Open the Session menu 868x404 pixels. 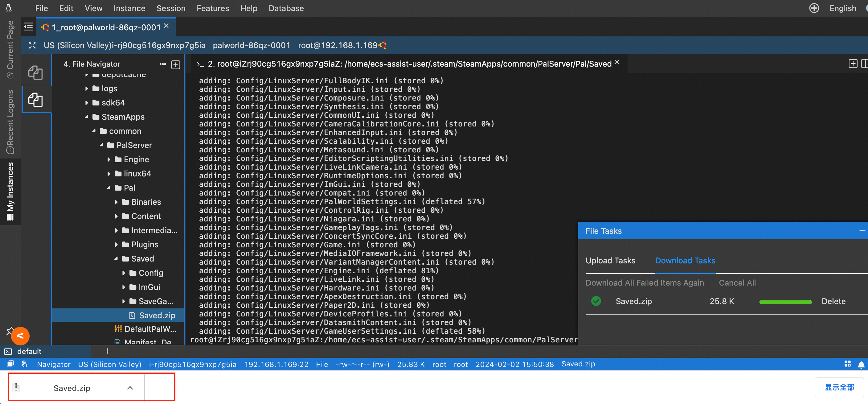(171, 8)
